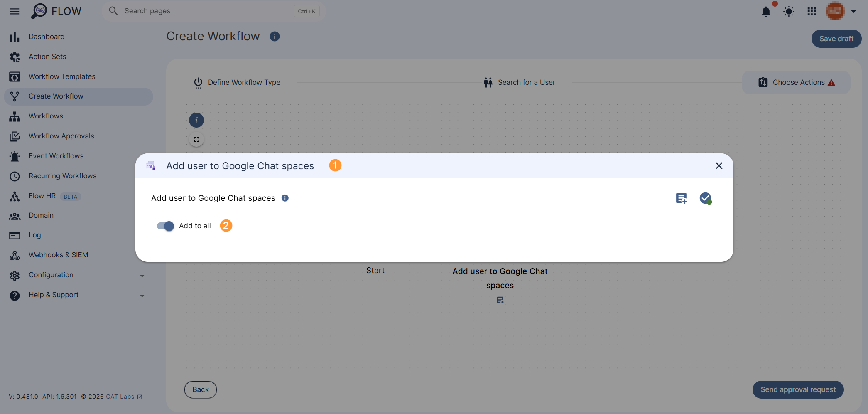
Task: Click the Action Sets gears icon
Action: click(15, 57)
